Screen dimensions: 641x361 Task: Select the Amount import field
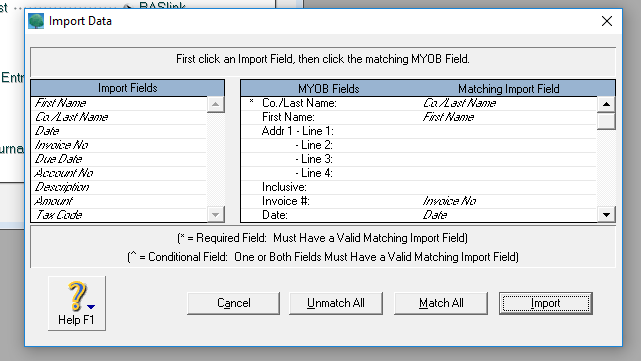pos(119,201)
